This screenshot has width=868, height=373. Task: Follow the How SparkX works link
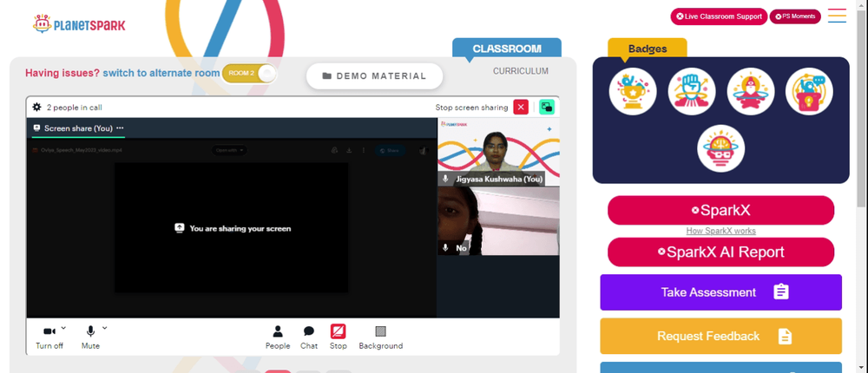(720, 231)
